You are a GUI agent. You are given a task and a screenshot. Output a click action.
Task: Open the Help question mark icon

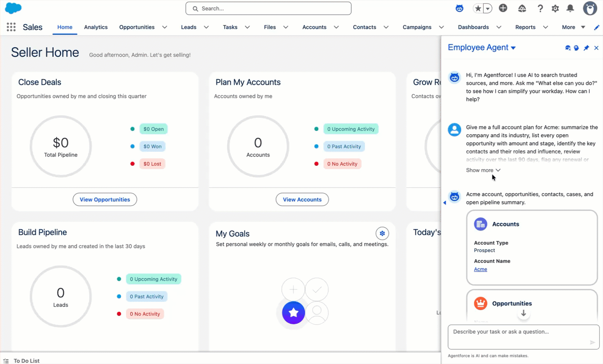pos(540,8)
